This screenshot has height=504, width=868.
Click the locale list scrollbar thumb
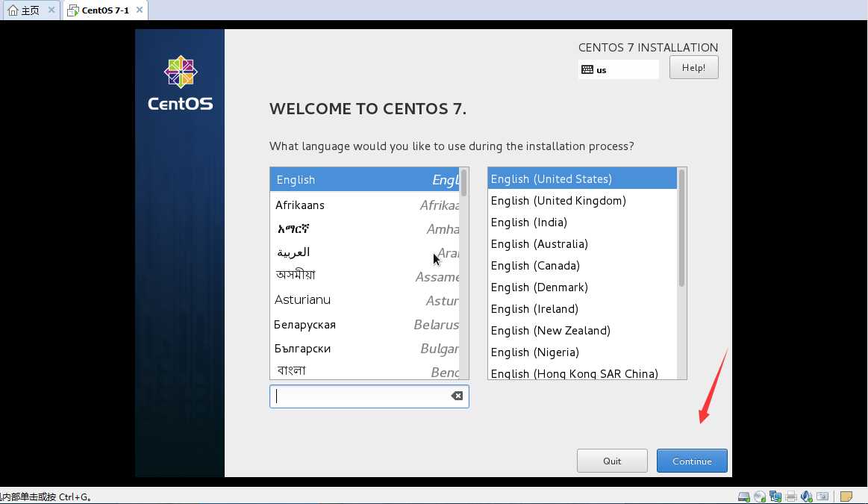(681, 228)
